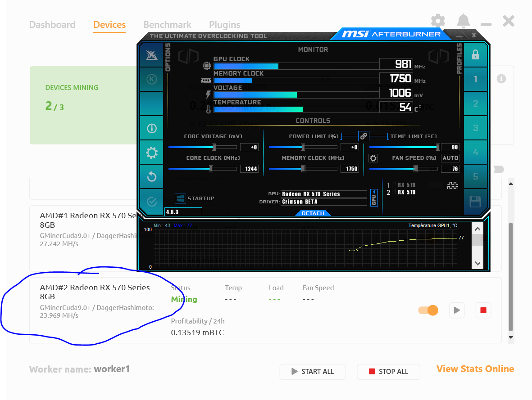Move Afterburner graph view up with arrow
This screenshot has height=400, width=532.
(x=477, y=229)
